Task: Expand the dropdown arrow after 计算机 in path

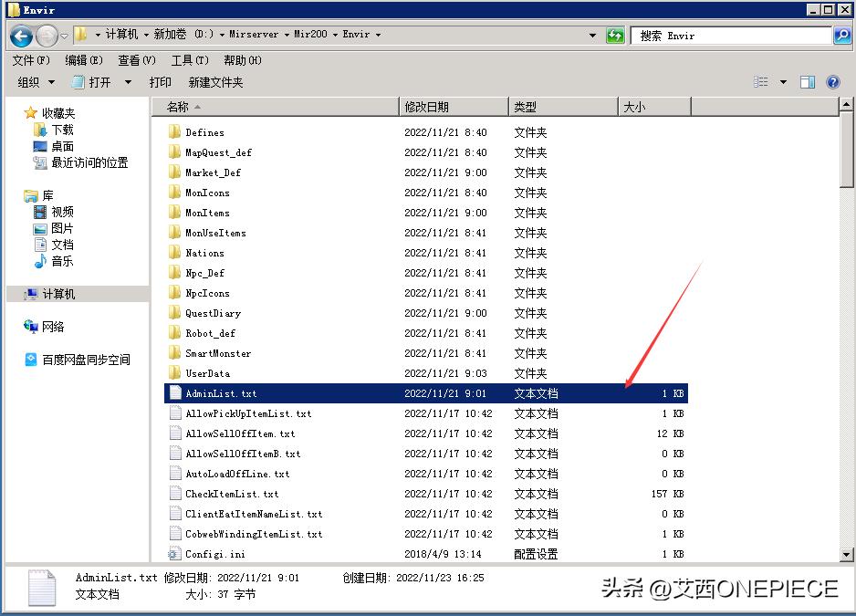Action: [146, 35]
